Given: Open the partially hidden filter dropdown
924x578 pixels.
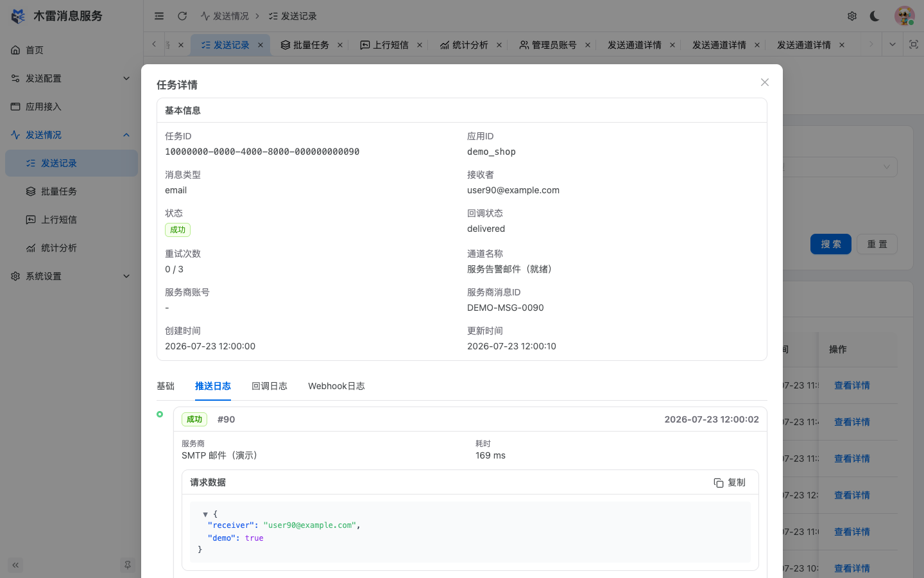Looking at the screenshot, I should 840,167.
